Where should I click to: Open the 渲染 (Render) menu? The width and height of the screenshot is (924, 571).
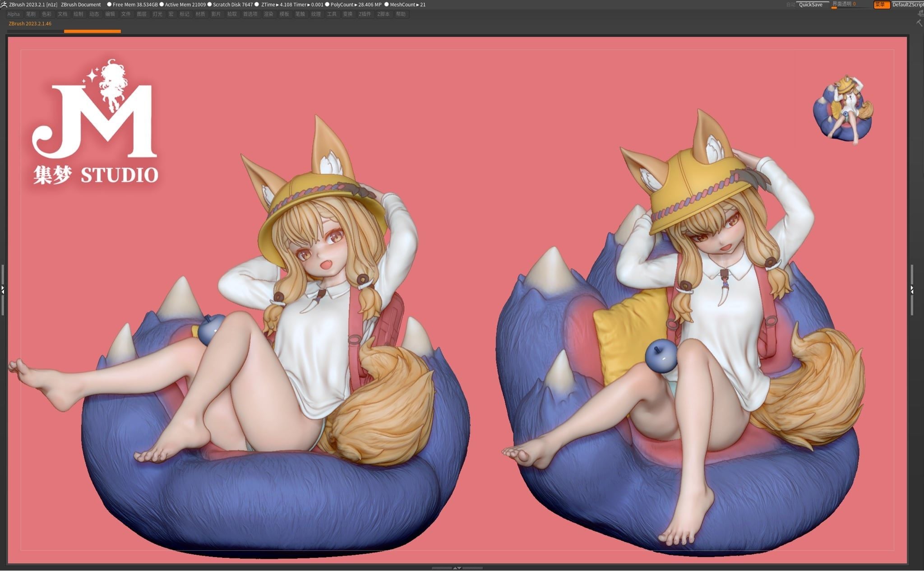click(x=268, y=14)
